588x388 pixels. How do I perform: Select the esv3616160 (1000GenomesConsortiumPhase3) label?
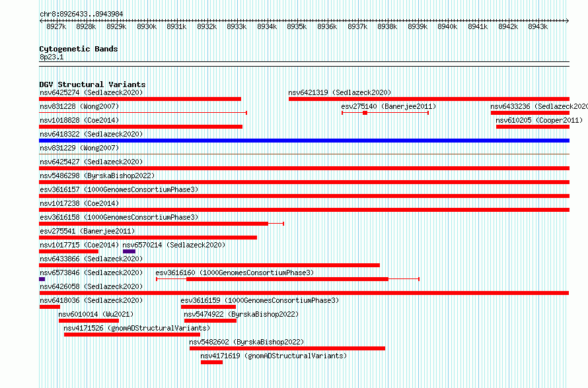235,273
